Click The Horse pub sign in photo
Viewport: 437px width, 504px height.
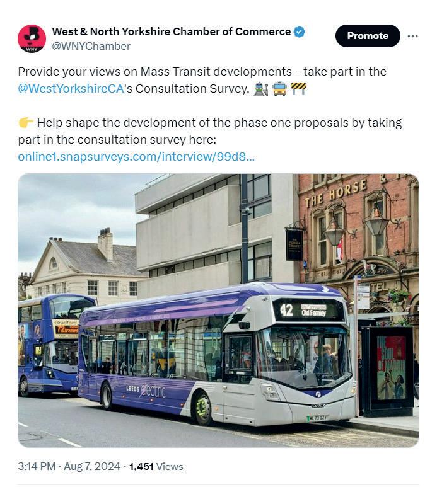[335, 192]
